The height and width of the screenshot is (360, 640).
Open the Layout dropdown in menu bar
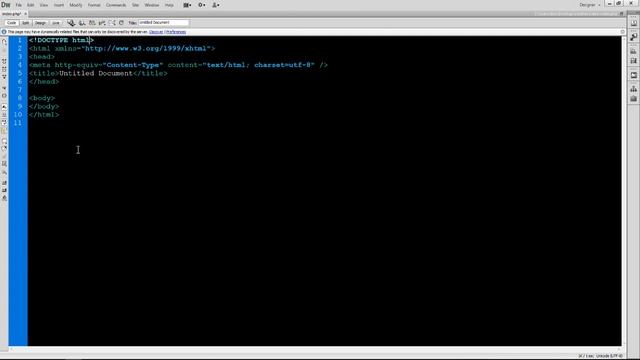[187, 5]
